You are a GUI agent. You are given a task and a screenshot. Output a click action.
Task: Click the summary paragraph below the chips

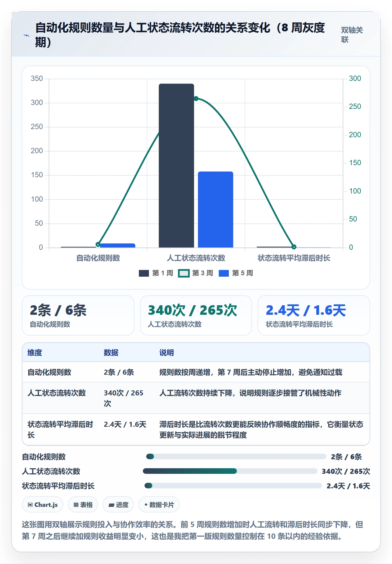pyautogui.click(x=193, y=530)
